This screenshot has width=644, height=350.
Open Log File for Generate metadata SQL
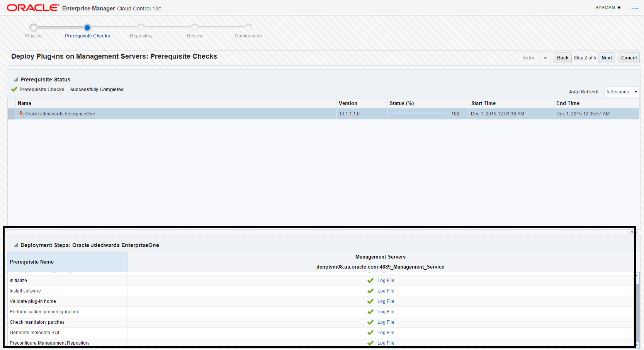pos(386,333)
